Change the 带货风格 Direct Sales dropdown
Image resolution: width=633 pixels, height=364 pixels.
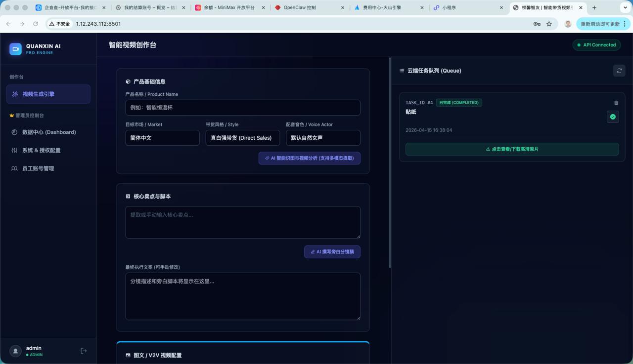[x=242, y=138]
